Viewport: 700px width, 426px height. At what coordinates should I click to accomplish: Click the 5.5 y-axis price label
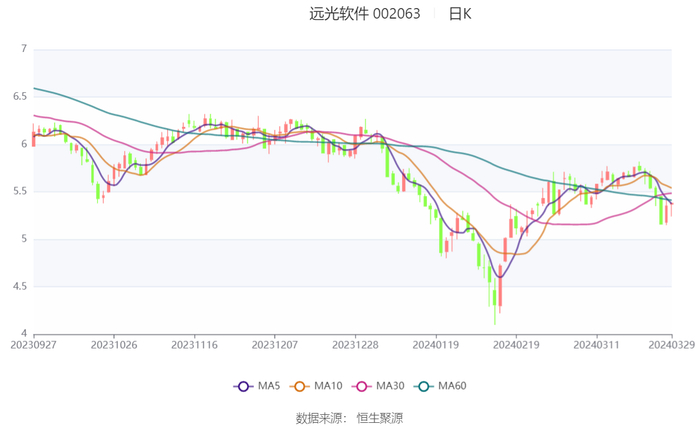point(19,192)
